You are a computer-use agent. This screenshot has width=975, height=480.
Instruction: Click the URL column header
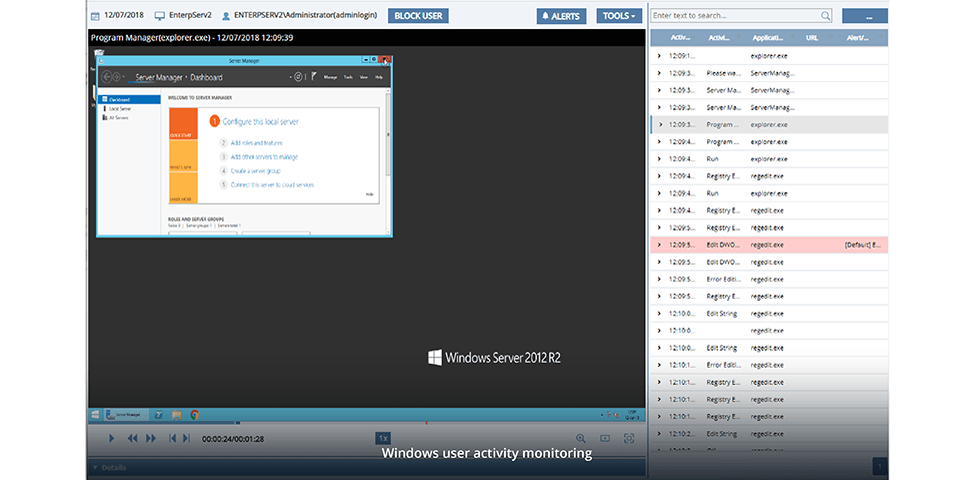pos(812,38)
